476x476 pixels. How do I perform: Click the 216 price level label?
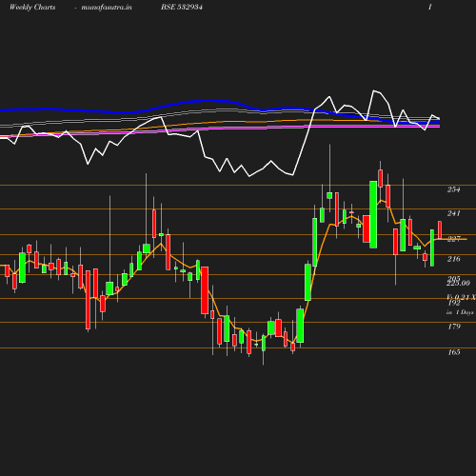click(x=454, y=259)
